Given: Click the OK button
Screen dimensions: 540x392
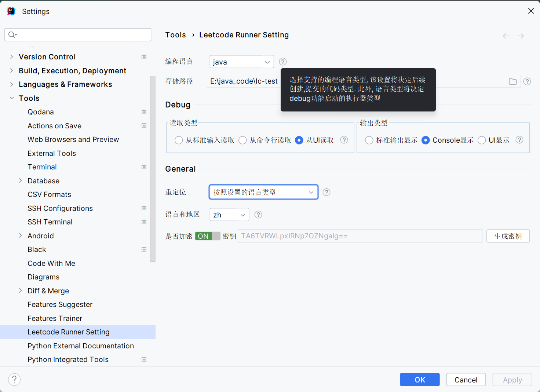Looking at the screenshot, I should point(420,380).
